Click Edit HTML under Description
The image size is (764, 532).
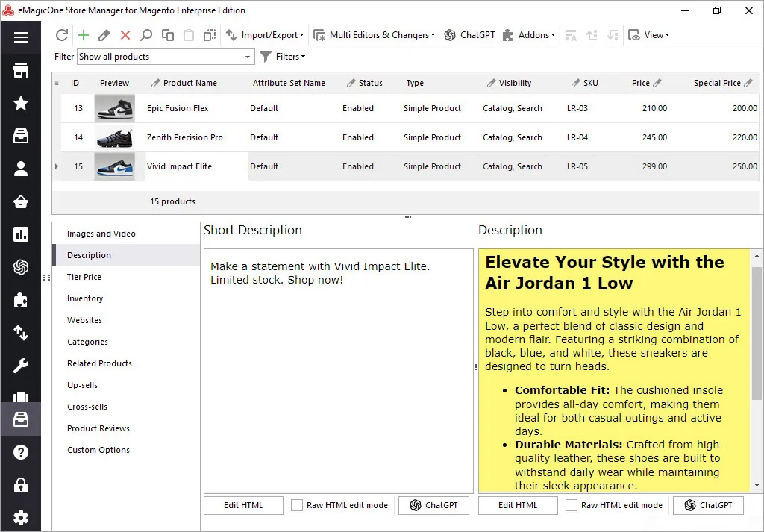pos(518,505)
